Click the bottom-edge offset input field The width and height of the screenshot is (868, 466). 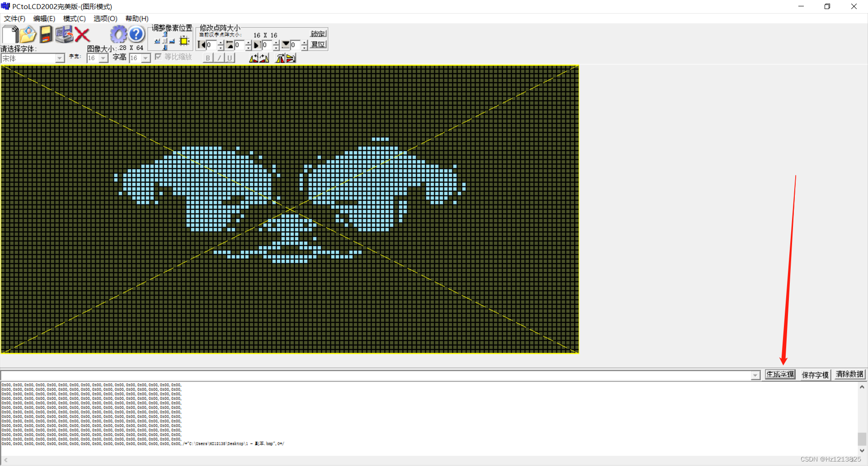pyautogui.click(x=296, y=45)
